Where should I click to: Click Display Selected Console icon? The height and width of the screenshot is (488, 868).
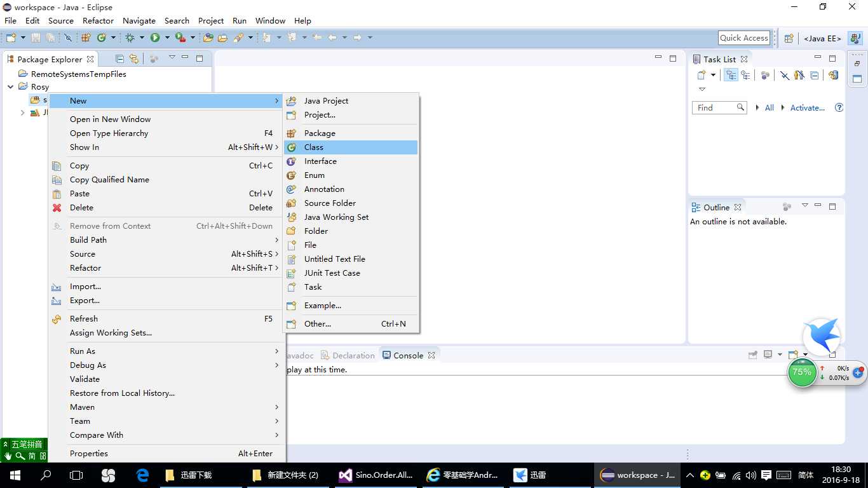point(768,354)
